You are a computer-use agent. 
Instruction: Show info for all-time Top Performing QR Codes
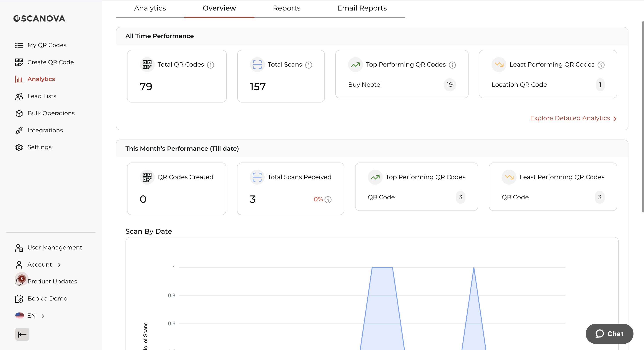[x=452, y=65]
